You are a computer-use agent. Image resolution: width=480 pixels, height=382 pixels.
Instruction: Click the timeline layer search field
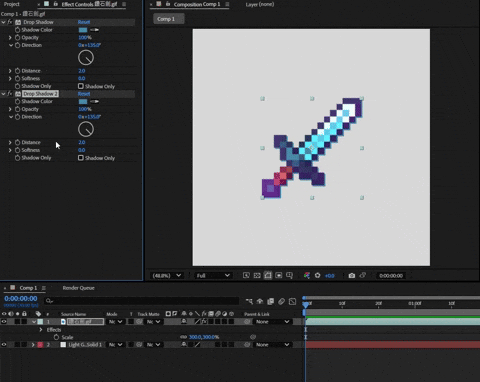point(142,301)
